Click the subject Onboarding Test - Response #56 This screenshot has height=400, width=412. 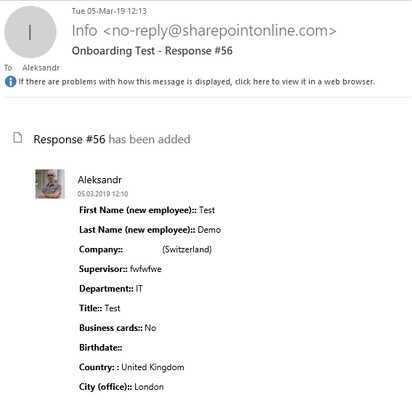tap(152, 51)
